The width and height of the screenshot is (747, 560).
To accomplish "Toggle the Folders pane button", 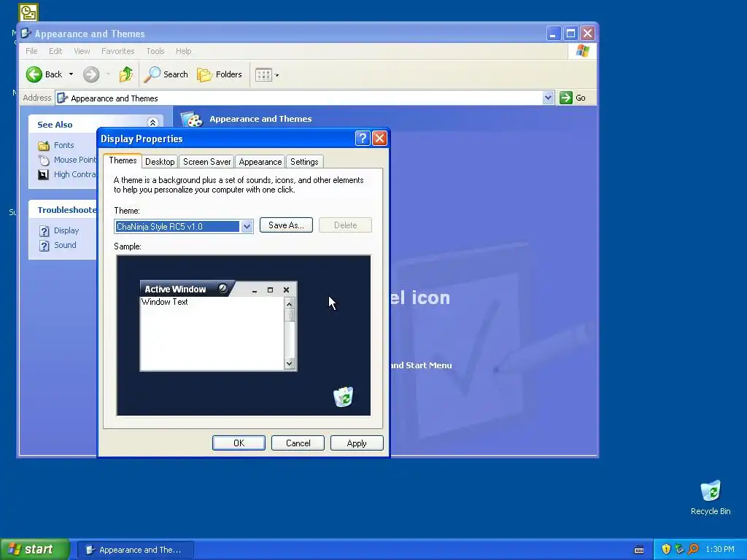I will point(220,74).
